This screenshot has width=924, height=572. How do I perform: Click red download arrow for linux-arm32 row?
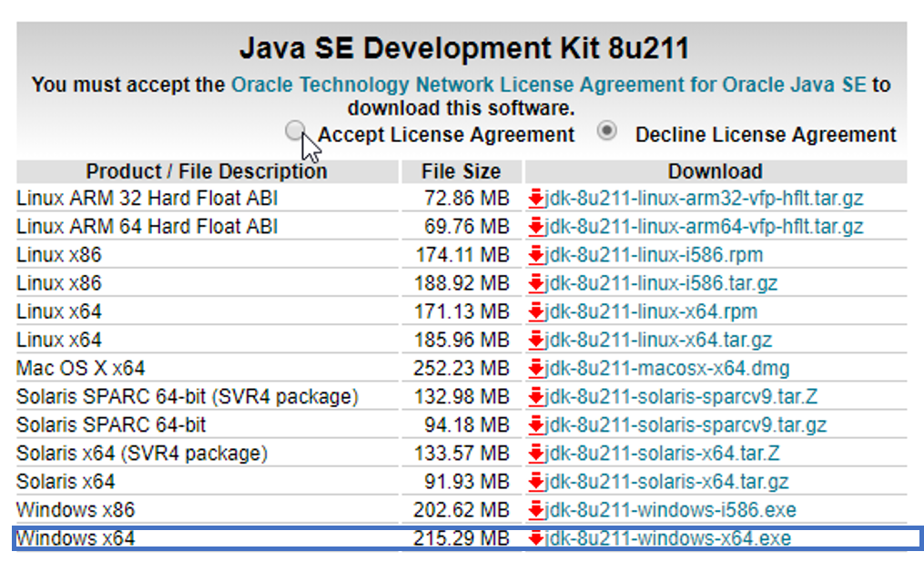[x=536, y=199]
